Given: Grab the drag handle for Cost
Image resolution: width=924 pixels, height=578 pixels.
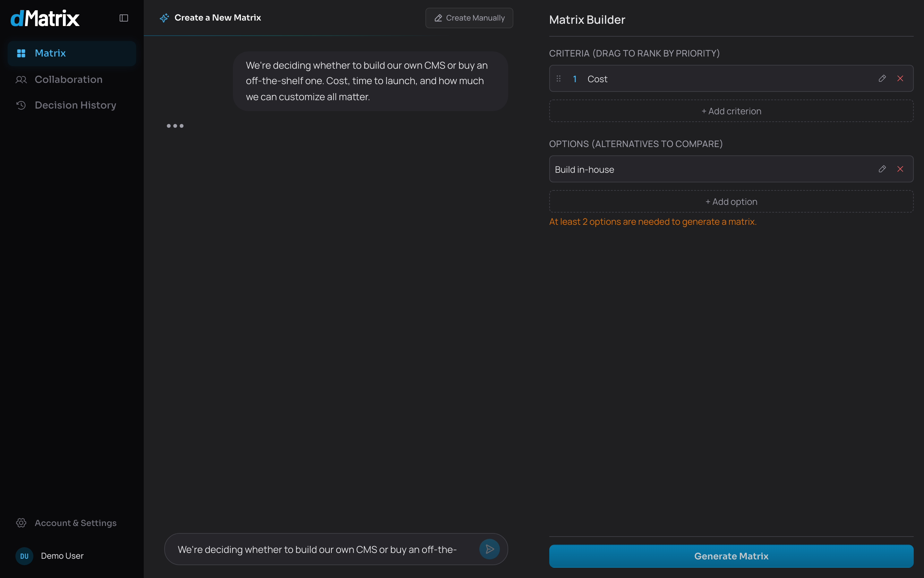Looking at the screenshot, I should 559,78.
